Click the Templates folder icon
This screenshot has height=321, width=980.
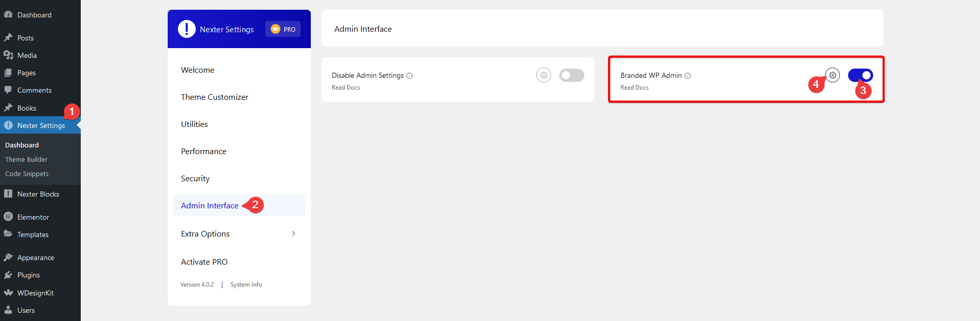8,234
